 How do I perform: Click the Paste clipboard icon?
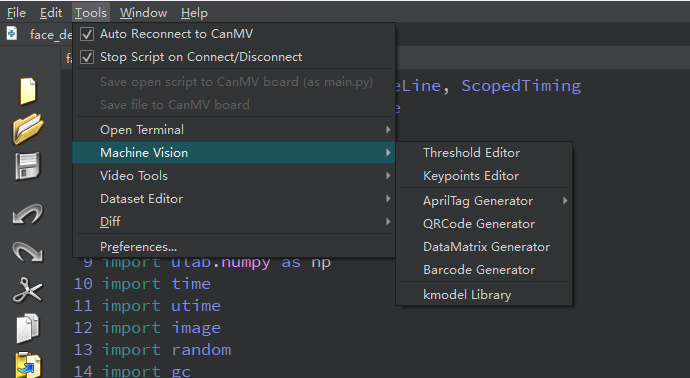[28, 365]
